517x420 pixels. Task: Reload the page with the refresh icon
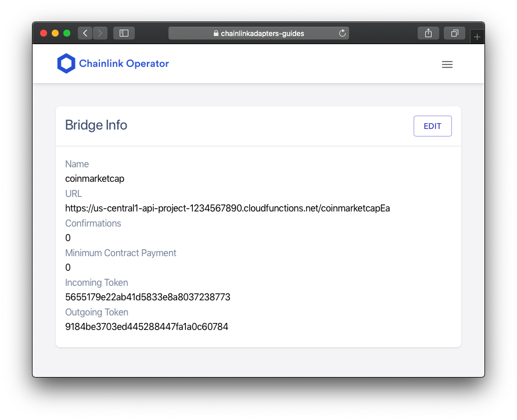pos(342,33)
